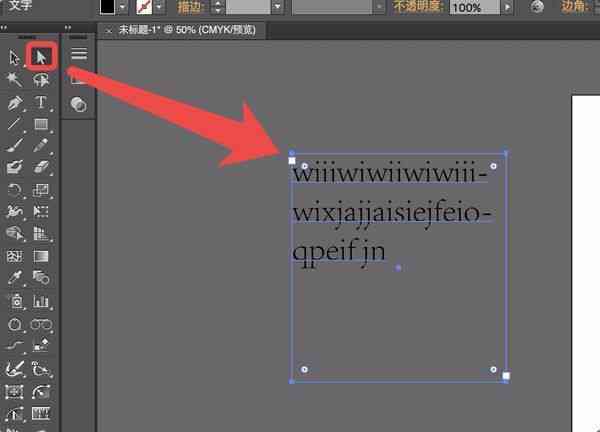Select the wavy-line Smooth tool
Viewport: 600px width, 432px height.
[x=15, y=346]
